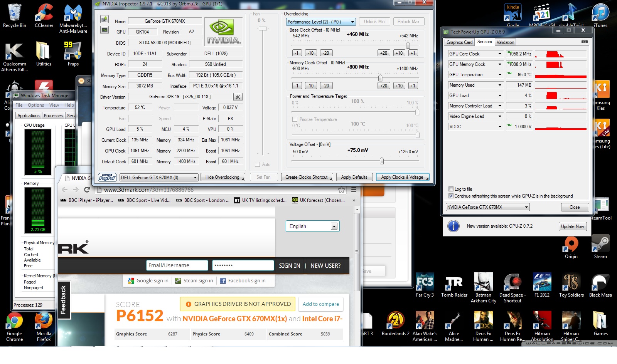The height and width of the screenshot is (364, 617).
Task: Click the Voltage Offset slider handle
Action: coord(382,161)
